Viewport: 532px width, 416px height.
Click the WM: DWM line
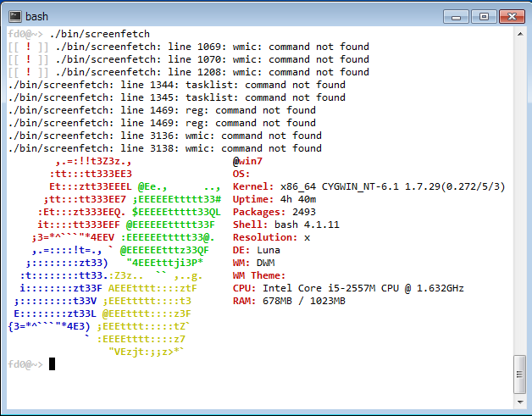coord(254,263)
